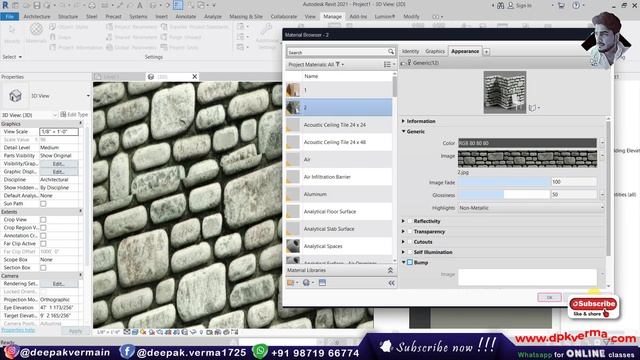Open the Select dropdown in ribbon

pos(12,57)
